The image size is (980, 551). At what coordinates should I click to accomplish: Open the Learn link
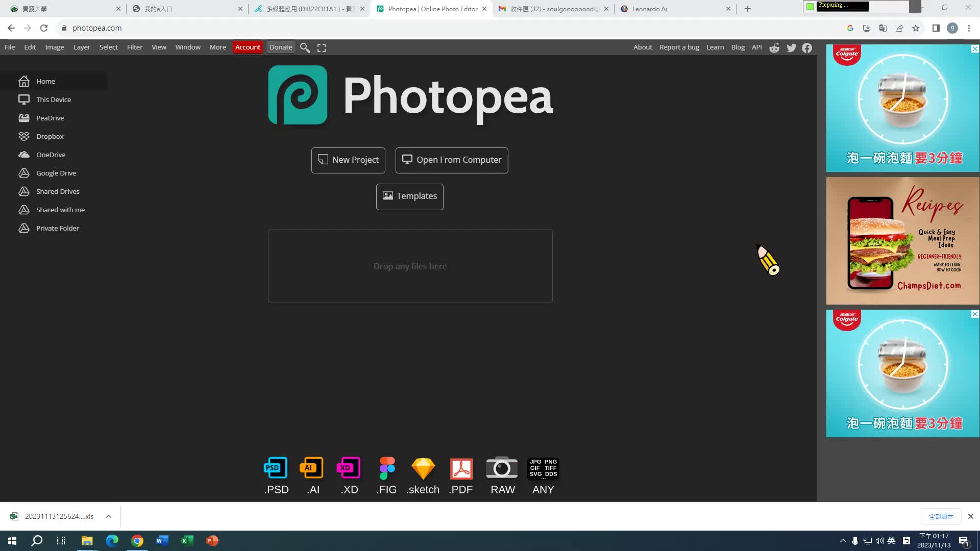tap(715, 47)
